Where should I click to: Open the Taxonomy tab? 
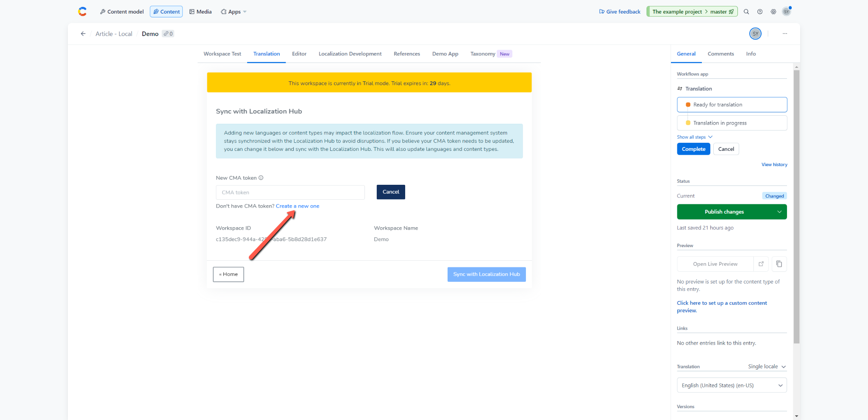click(491, 54)
